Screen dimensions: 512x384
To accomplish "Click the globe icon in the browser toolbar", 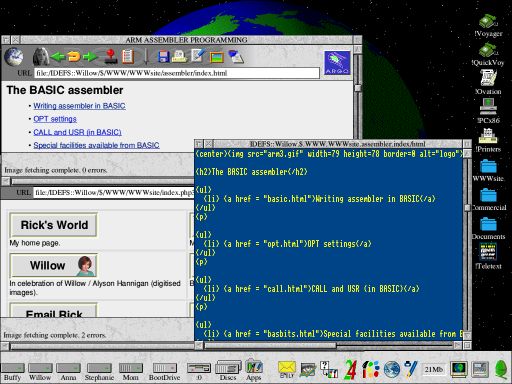I will 14,57.
